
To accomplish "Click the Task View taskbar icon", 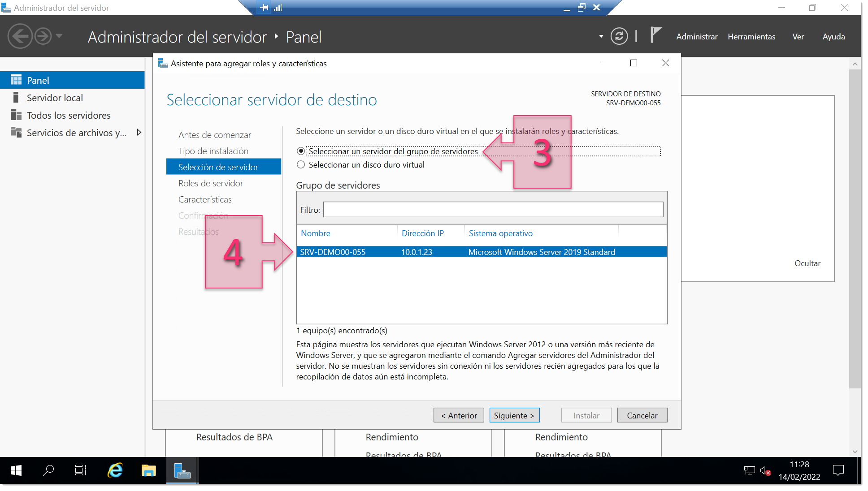I will 81,470.
